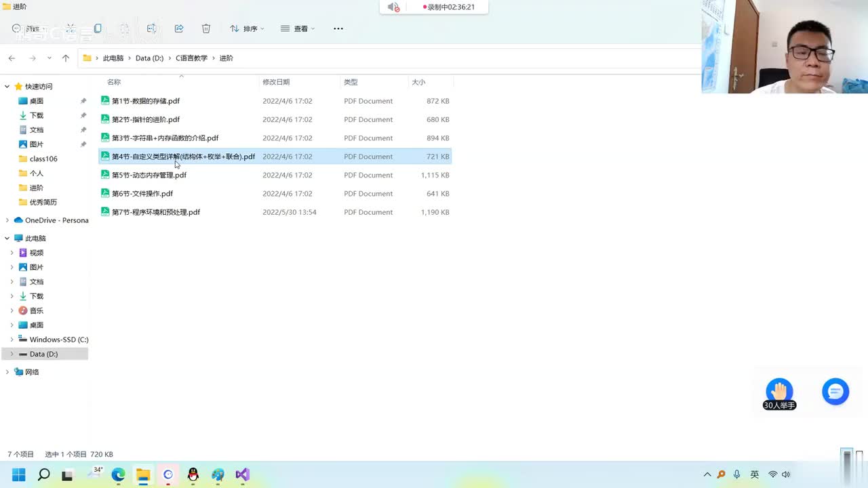This screenshot has width=868, height=488.
Task: Open taskbar Search magnifier
Action: click(43, 474)
